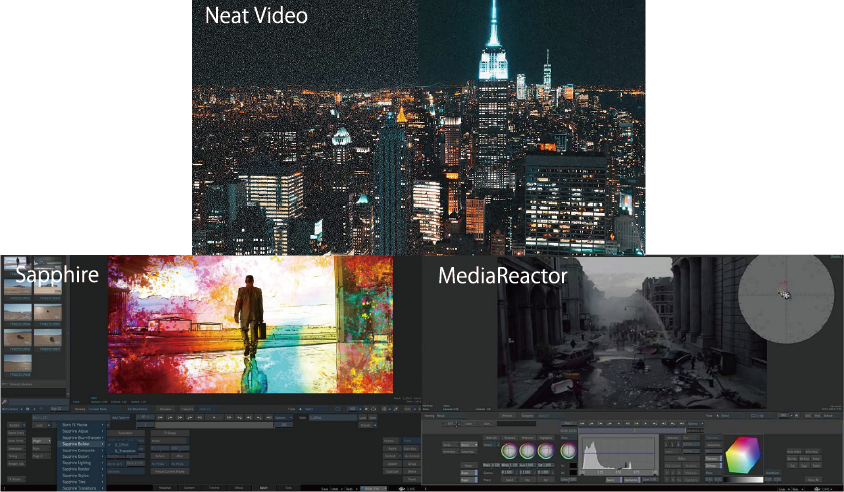
Task: Click the Shadows color wheel in MediaReactor
Action: [x=509, y=451]
